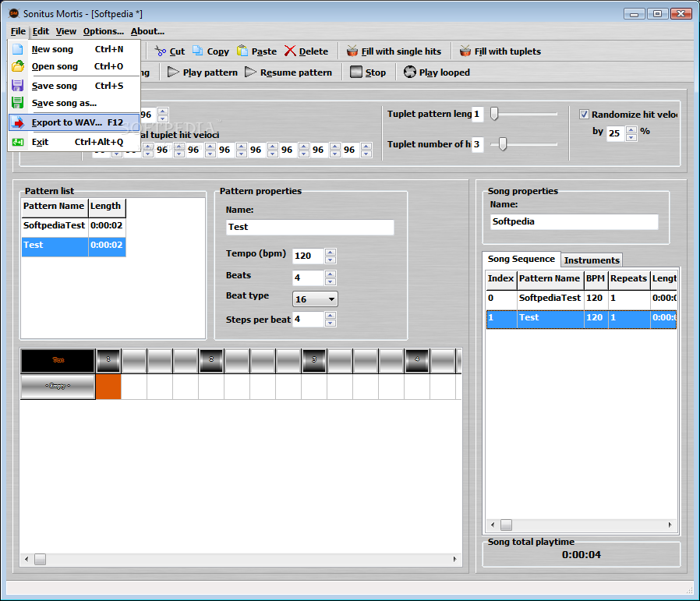This screenshot has width=700, height=601.
Task: Click the green Save song as icon
Action: pos(17,103)
